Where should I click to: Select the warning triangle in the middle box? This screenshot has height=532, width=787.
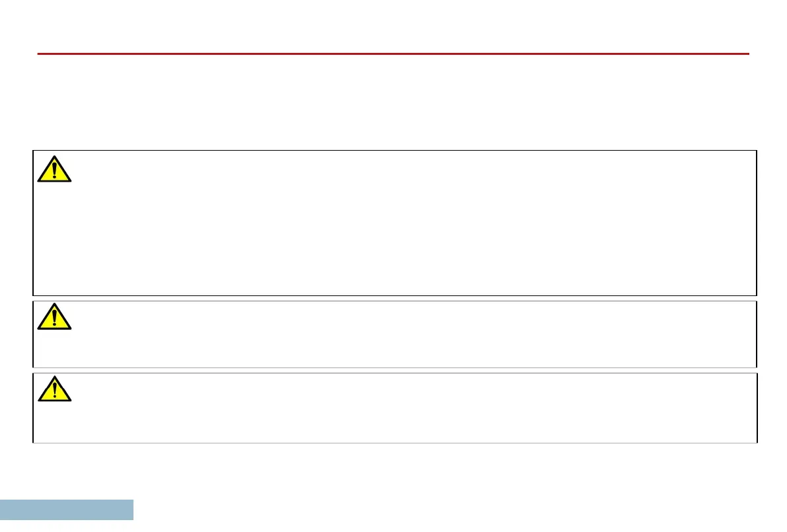[x=54, y=317]
